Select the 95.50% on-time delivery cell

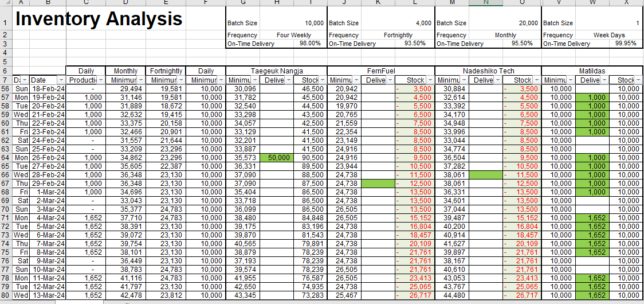coord(521,43)
